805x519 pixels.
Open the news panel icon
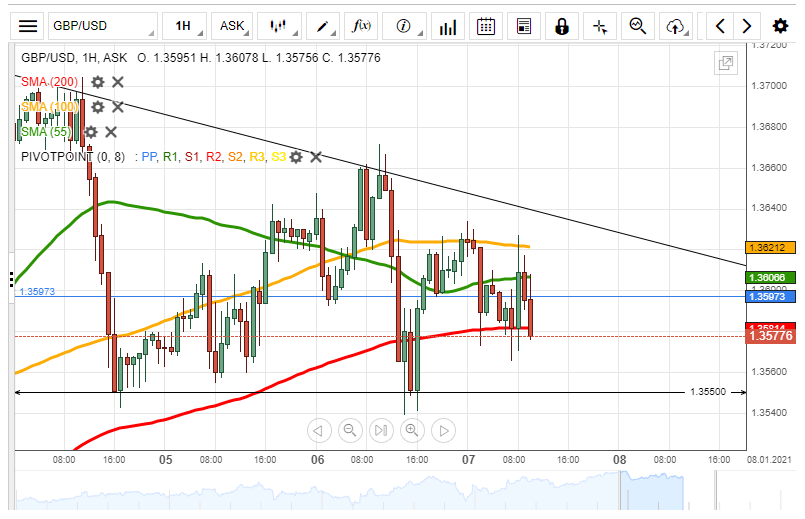click(524, 26)
